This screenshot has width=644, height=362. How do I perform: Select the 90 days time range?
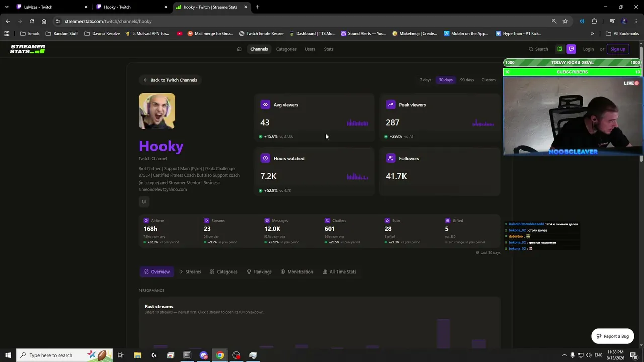point(467,80)
